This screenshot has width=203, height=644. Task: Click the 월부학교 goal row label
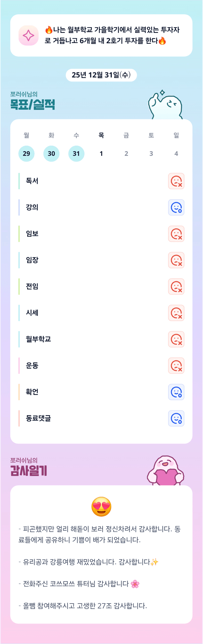pos(39,339)
